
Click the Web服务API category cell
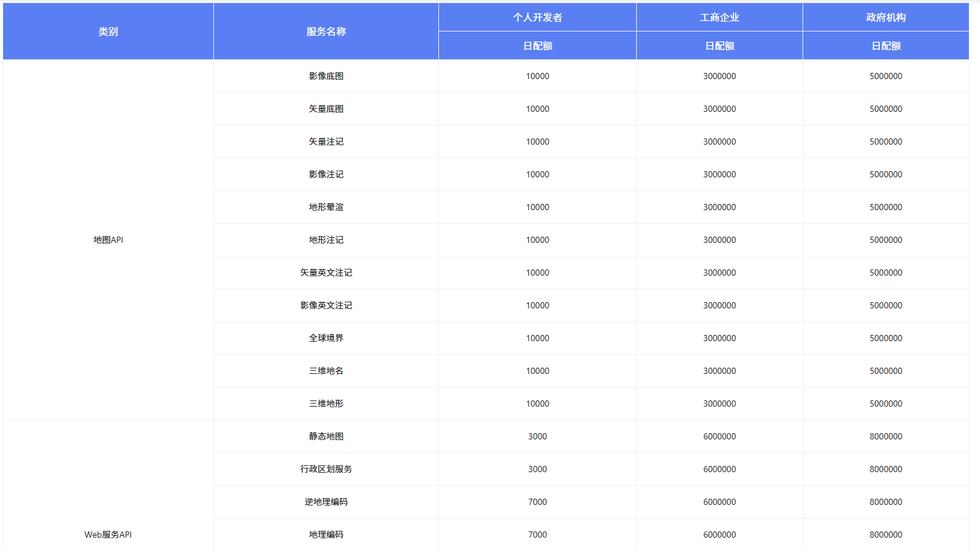click(x=108, y=535)
